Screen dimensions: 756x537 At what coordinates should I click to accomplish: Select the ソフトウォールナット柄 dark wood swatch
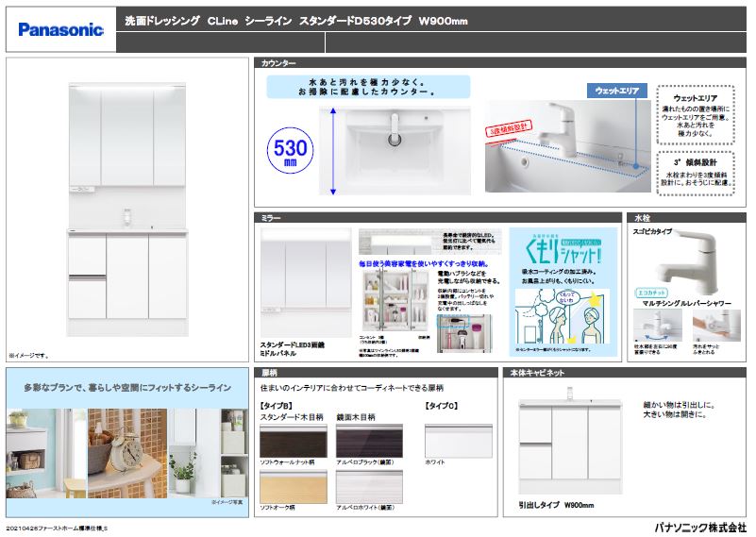pos(294,441)
